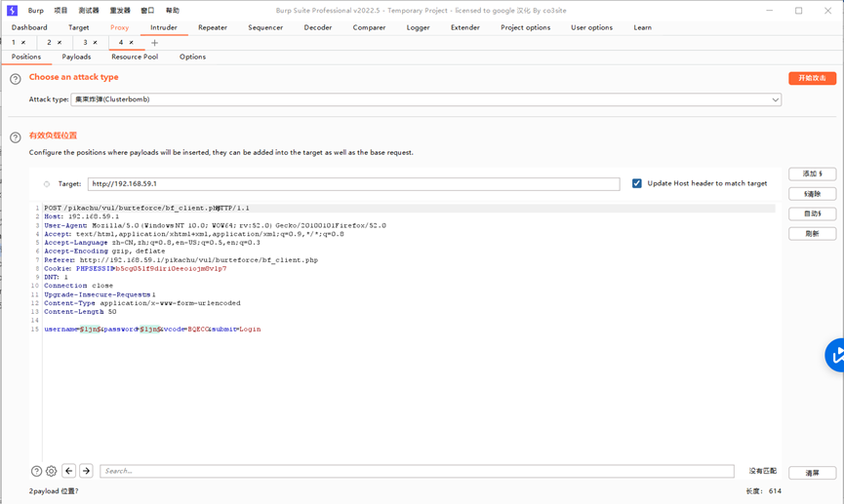
Task: Select the Target radio button
Action: (47, 184)
